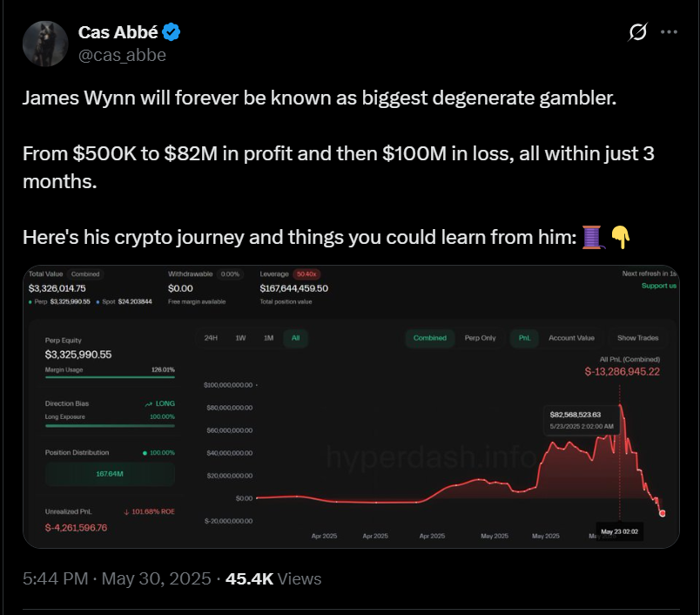Select the All time range
The width and height of the screenshot is (700, 615).
coord(295,338)
